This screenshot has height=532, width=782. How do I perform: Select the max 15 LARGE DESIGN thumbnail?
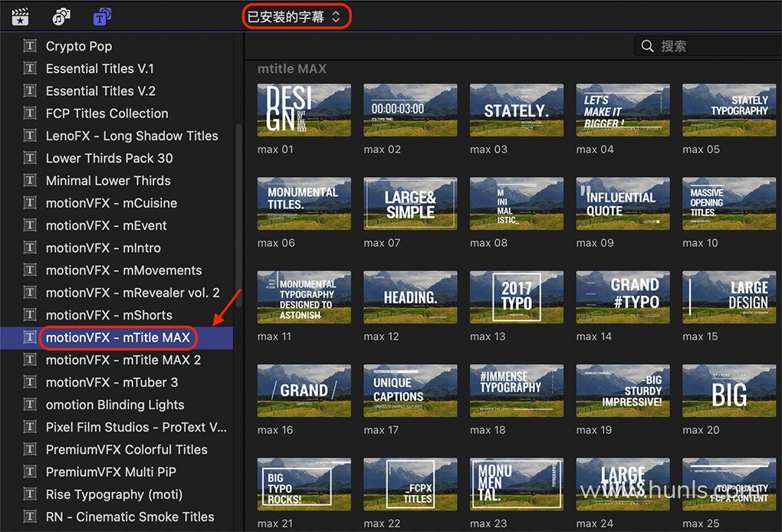coord(729,297)
